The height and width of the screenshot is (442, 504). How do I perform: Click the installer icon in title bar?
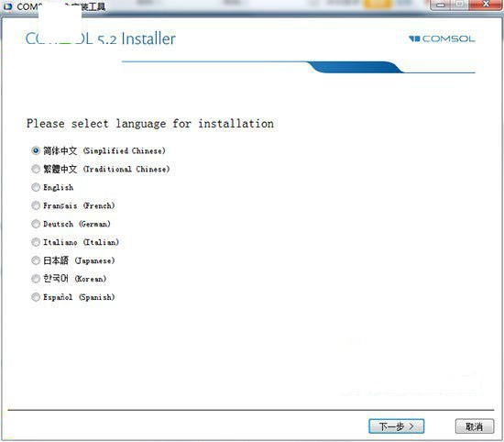pyautogui.click(x=7, y=6)
